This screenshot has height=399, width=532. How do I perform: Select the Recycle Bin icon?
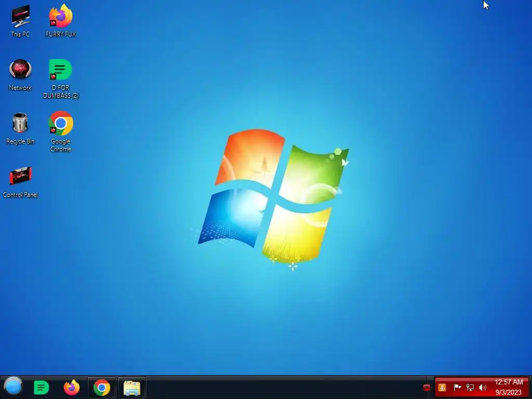point(20,128)
